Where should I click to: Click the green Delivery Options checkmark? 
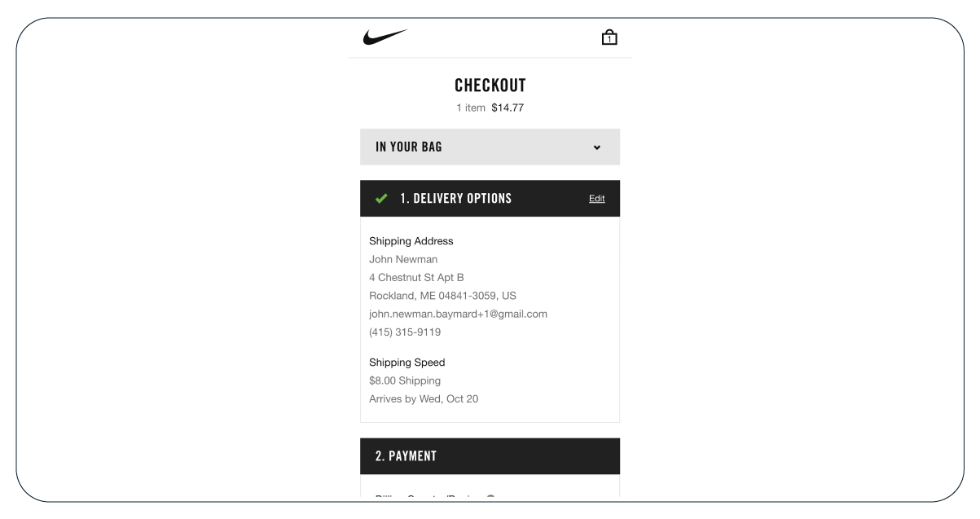(x=380, y=198)
